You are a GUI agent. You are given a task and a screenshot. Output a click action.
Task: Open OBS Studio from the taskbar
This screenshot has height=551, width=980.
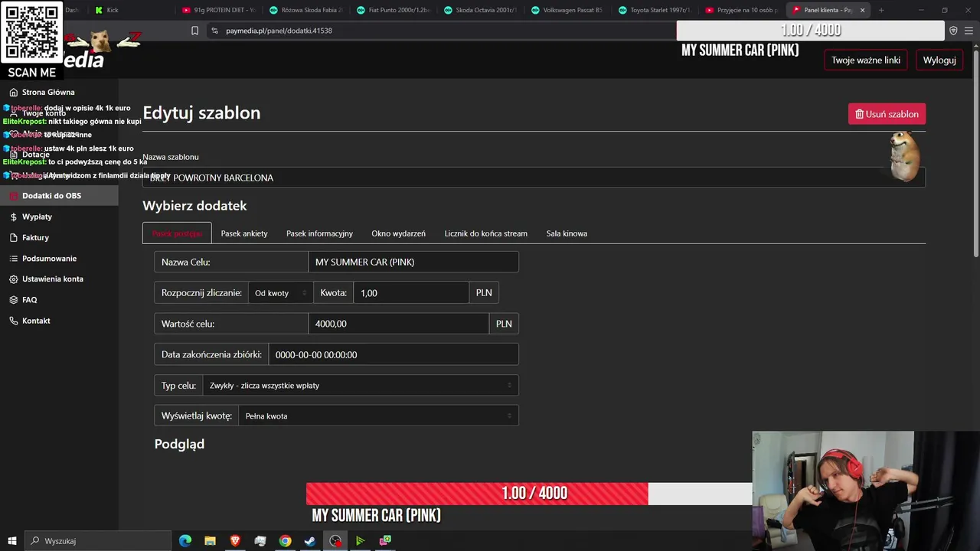pyautogui.click(x=335, y=541)
